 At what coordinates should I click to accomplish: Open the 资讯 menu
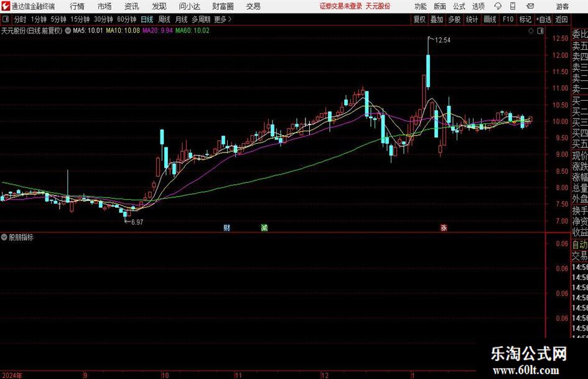[132, 6]
